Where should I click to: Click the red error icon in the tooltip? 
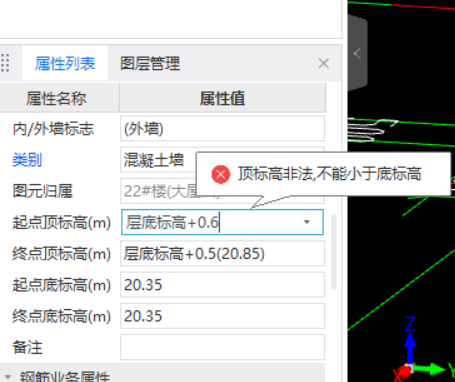coord(221,174)
